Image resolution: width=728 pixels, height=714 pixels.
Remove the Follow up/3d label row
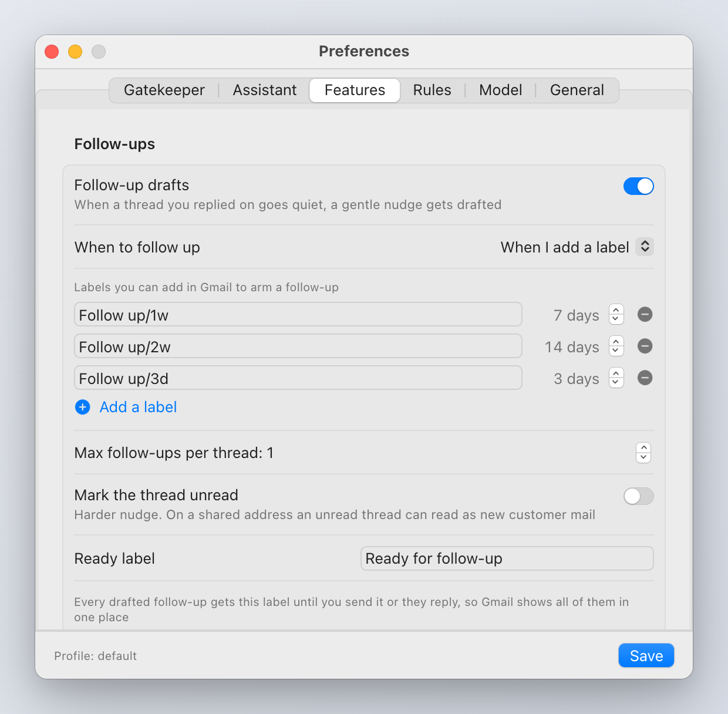point(645,378)
